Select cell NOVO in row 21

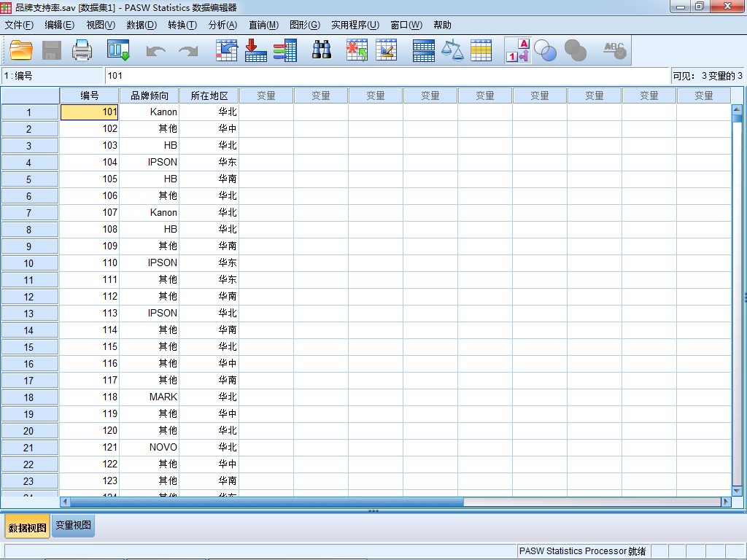(149, 448)
